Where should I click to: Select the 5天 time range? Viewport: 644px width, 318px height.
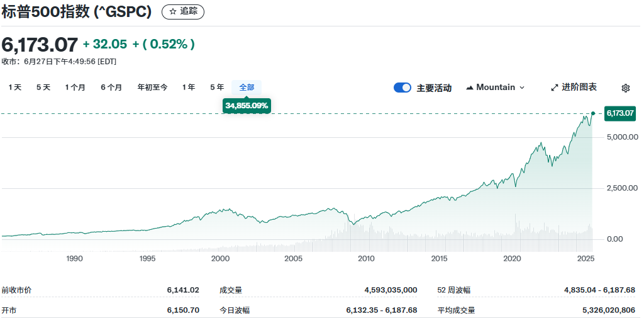[x=43, y=87]
